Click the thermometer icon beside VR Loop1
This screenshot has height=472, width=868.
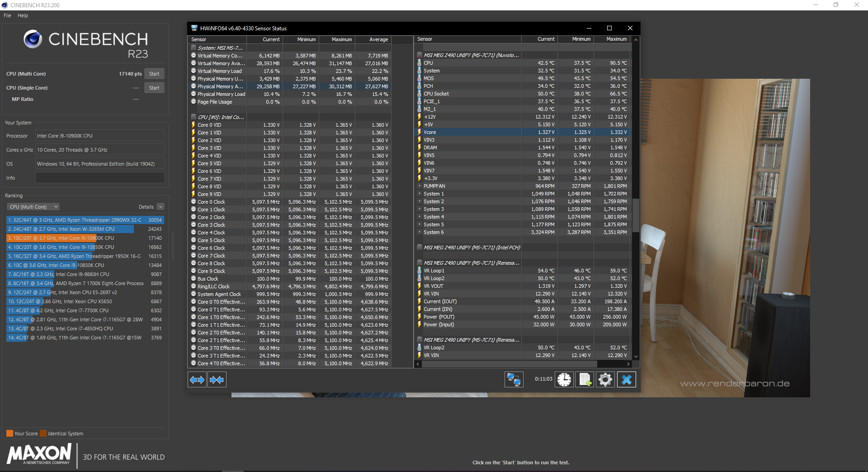[420, 271]
